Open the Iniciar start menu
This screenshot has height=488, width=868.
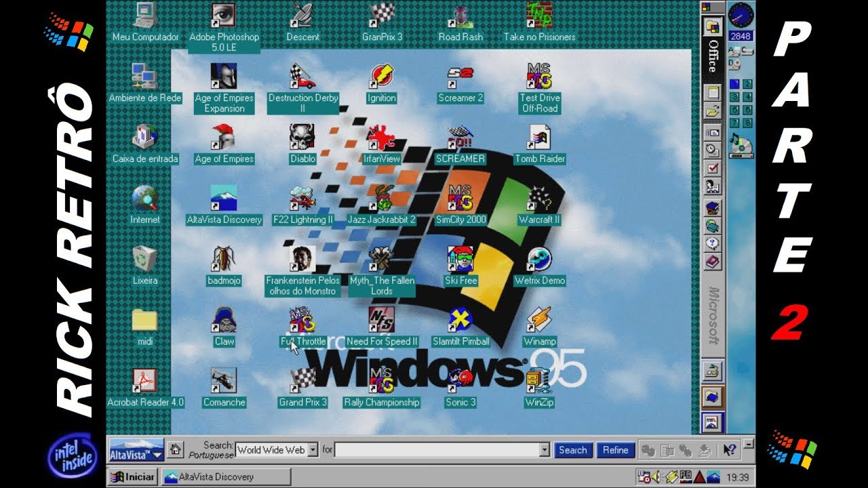pyautogui.click(x=134, y=477)
